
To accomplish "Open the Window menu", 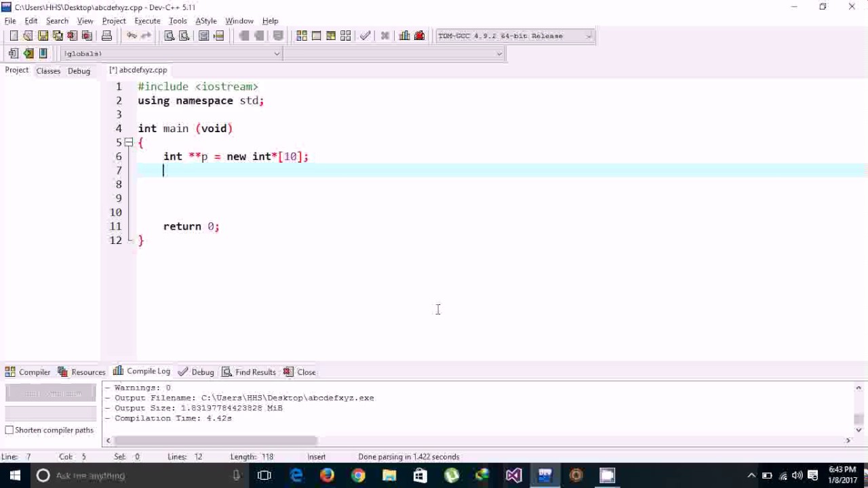I will pyautogui.click(x=239, y=21).
